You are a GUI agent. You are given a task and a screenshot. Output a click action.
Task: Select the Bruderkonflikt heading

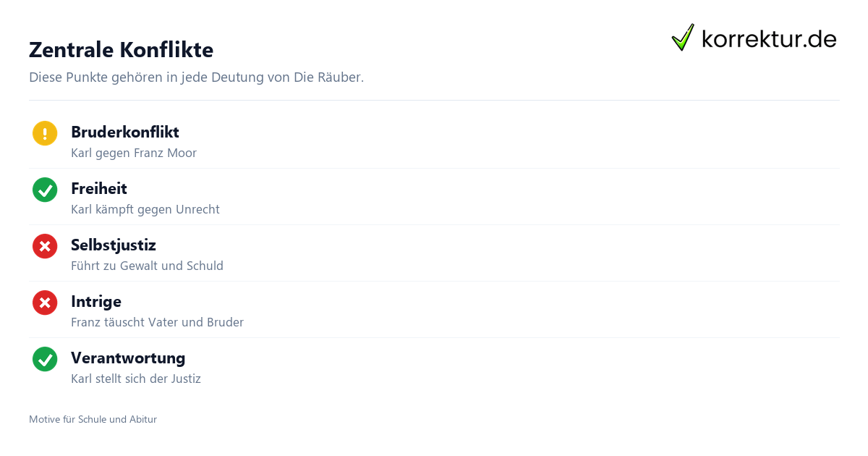click(x=125, y=132)
